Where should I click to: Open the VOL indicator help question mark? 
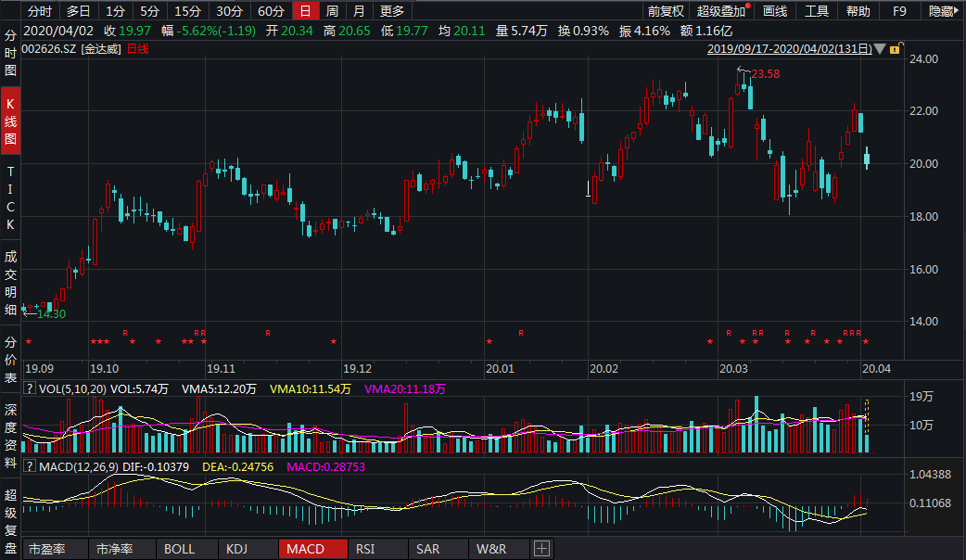pyautogui.click(x=29, y=388)
